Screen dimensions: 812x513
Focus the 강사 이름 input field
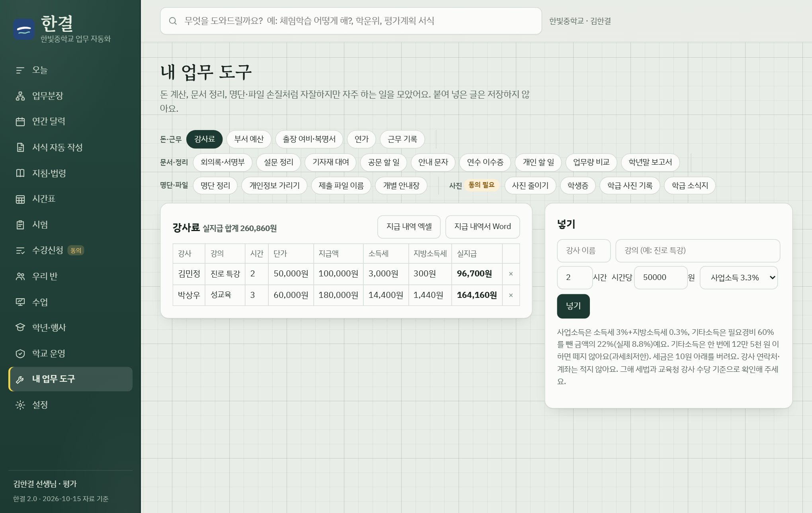(584, 251)
